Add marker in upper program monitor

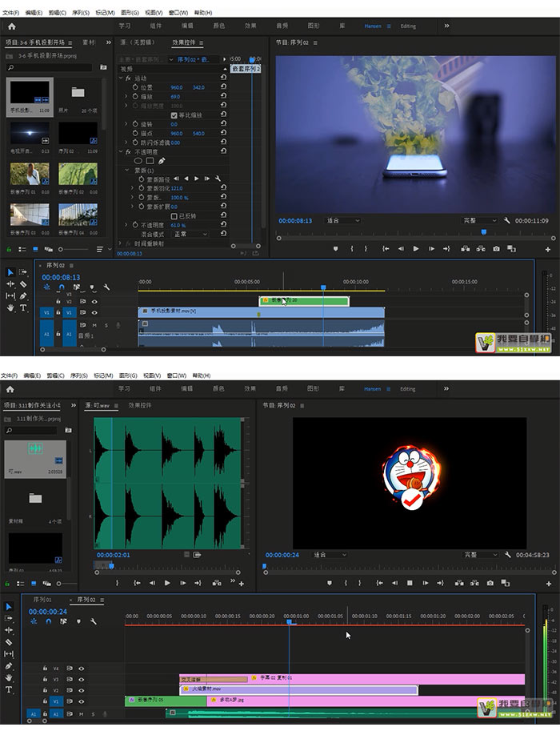335,249
